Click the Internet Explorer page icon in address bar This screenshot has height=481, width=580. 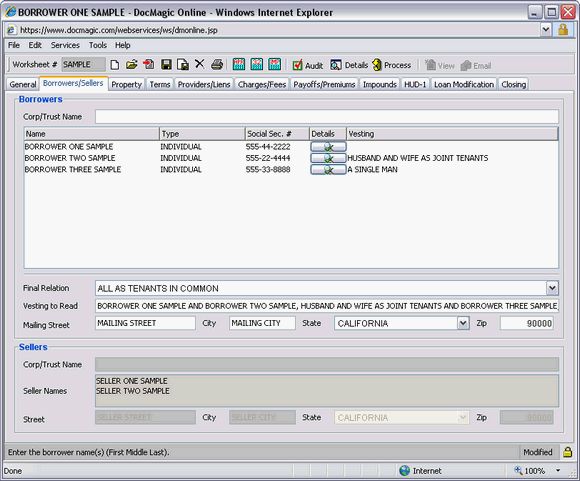(x=12, y=30)
